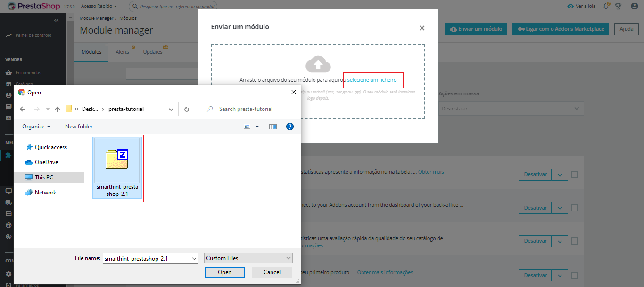Open the Recent locations dropdown arrow
This screenshot has height=287, width=644.
tap(48, 109)
